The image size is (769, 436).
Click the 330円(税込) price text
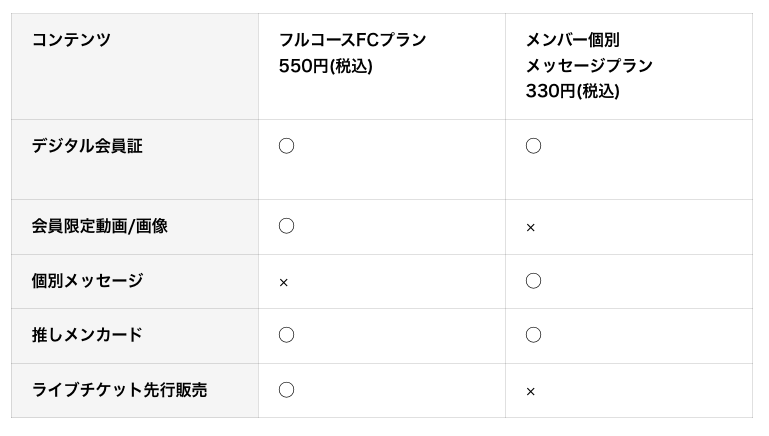[x=573, y=91]
